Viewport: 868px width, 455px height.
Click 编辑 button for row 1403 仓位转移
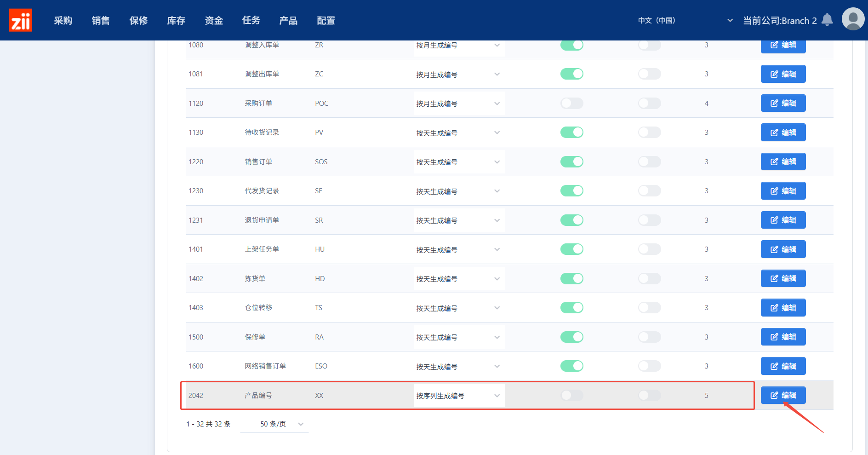[783, 308]
